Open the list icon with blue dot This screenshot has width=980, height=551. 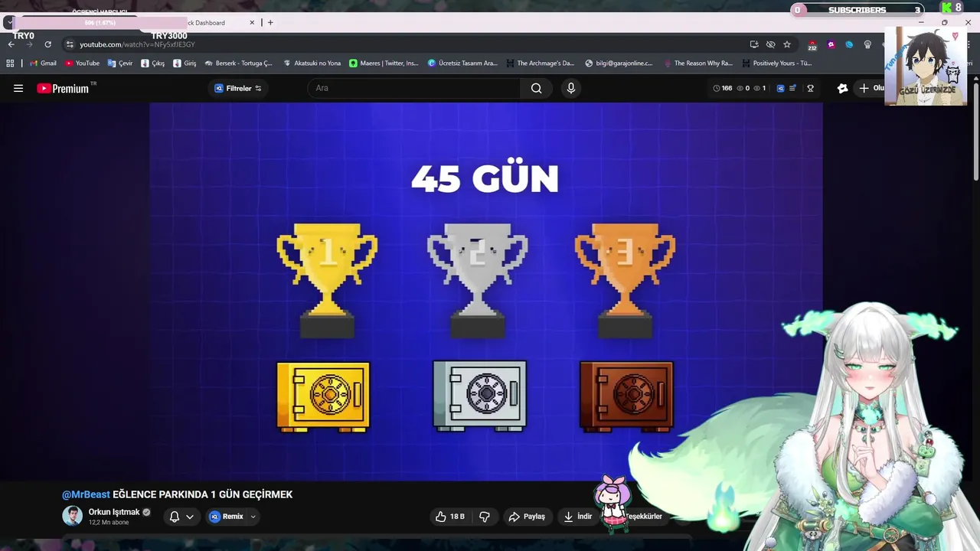pos(792,88)
